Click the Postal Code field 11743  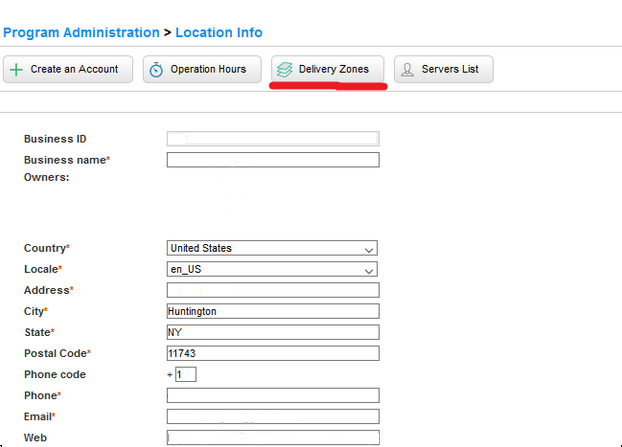[272, 353]
